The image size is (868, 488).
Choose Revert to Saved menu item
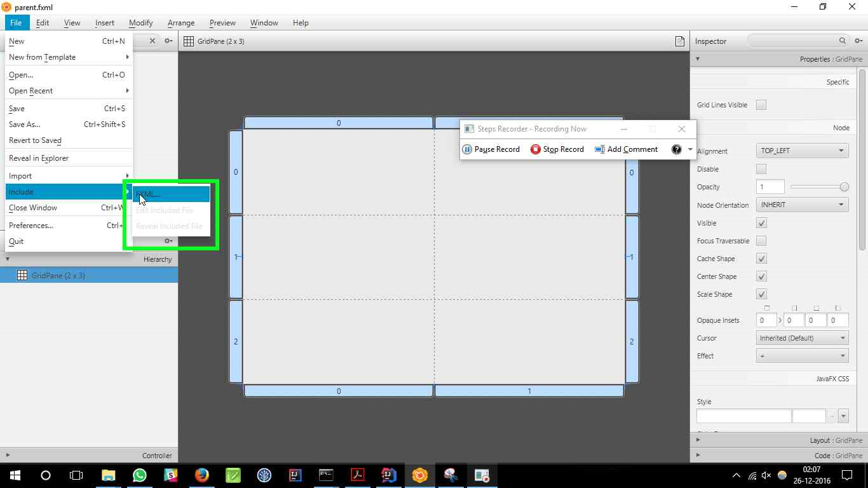coord(67,140)
